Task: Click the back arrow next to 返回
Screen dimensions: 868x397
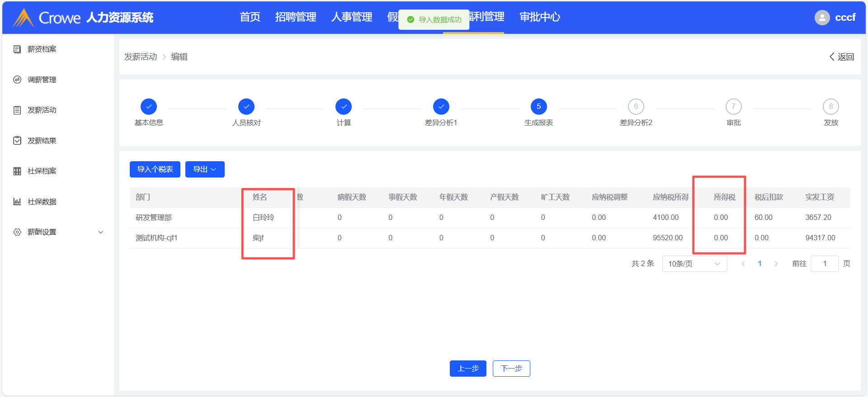Action: click(832, 57)
